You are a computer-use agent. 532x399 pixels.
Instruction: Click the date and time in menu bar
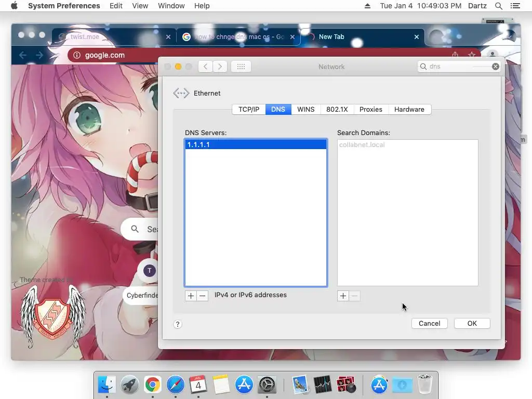[420, 6]
